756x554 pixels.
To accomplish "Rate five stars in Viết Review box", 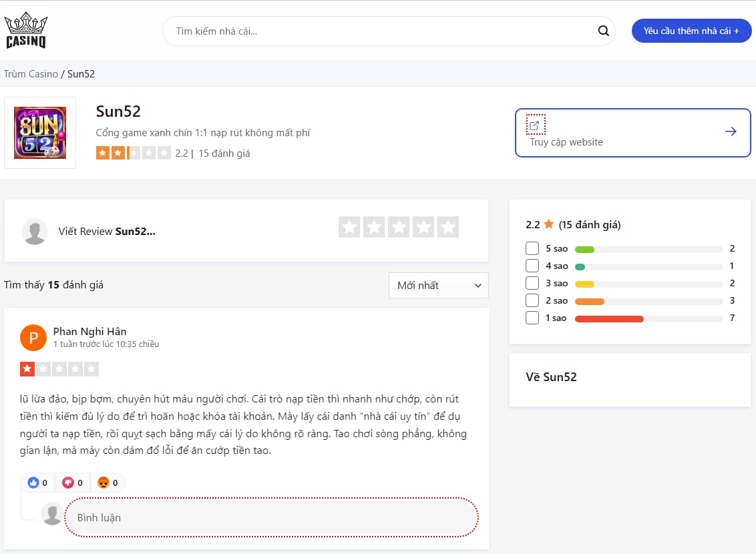I will coord(448,227).
